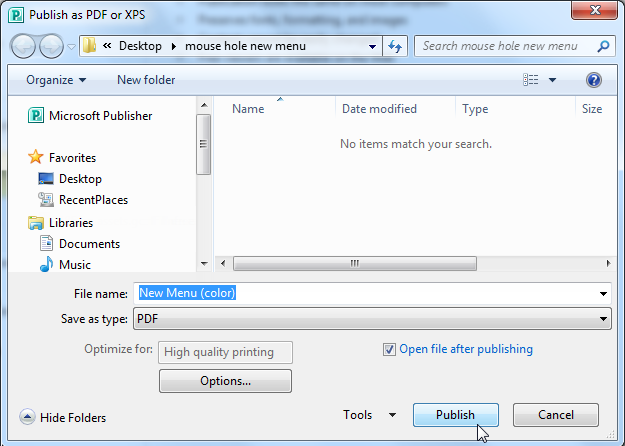Viewport: 625px width, 446px height.
Task: Open the Music library
Action: point(74,265)
